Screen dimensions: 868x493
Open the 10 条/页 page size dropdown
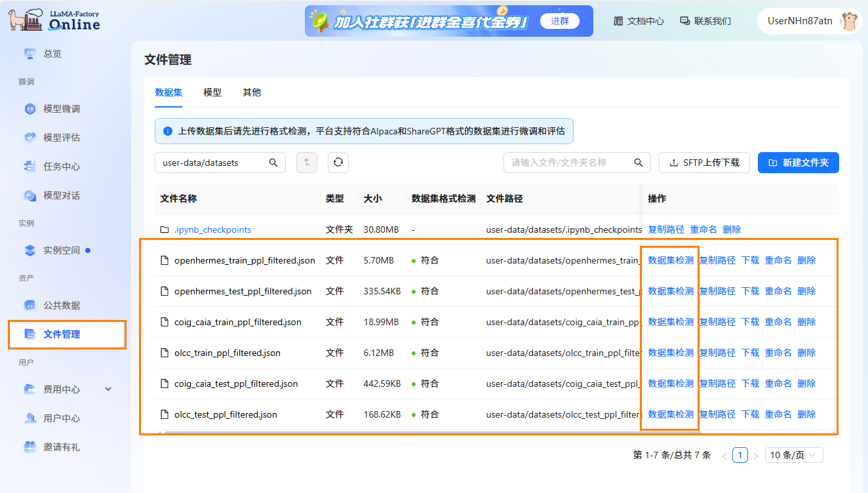(793, 455)
